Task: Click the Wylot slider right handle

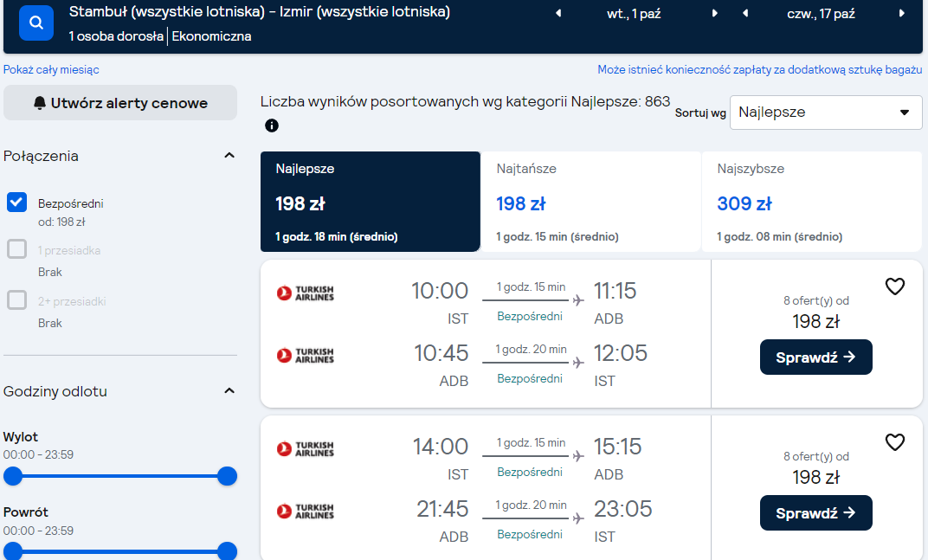Action: (227, 476)
